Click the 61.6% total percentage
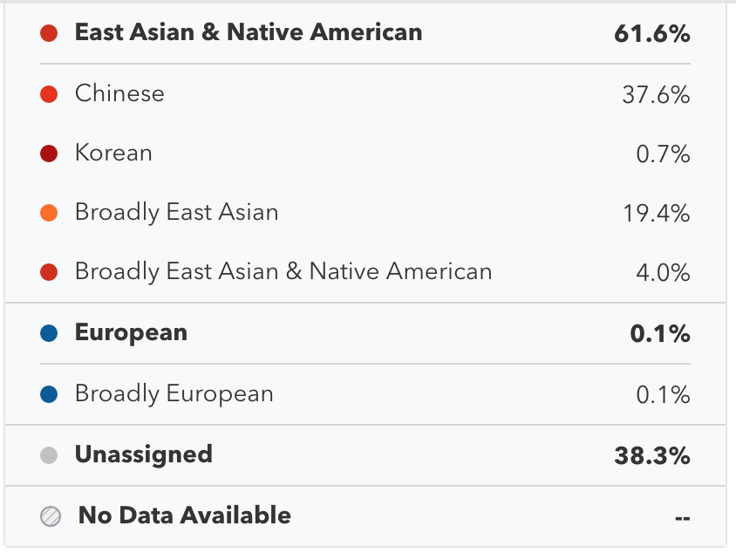 (652, 34)
